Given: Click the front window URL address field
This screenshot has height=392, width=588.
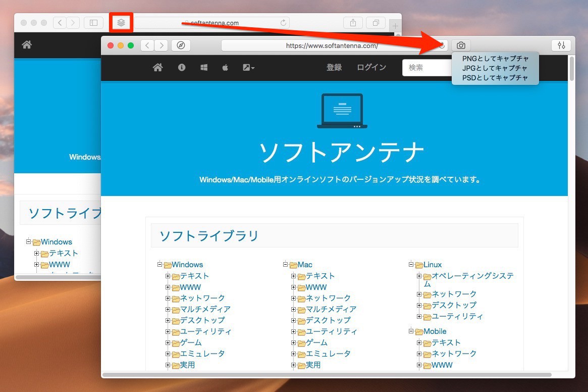Looking at the screenshot, I should click(x=332, y=45).
